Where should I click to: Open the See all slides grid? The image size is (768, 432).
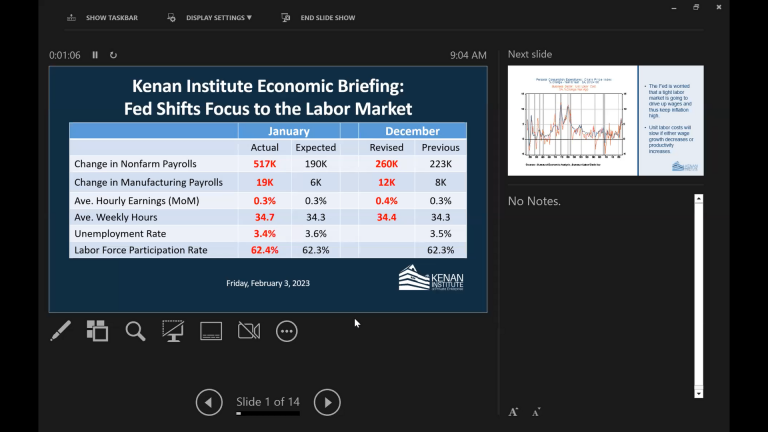pos(97,331)
